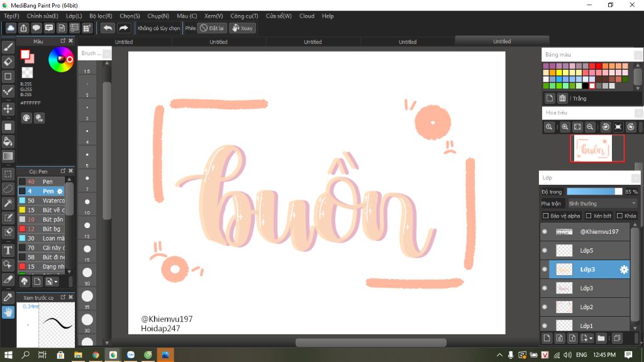Undock the Màu color panel
Screen dimensions: 644x362
point(63,41)
